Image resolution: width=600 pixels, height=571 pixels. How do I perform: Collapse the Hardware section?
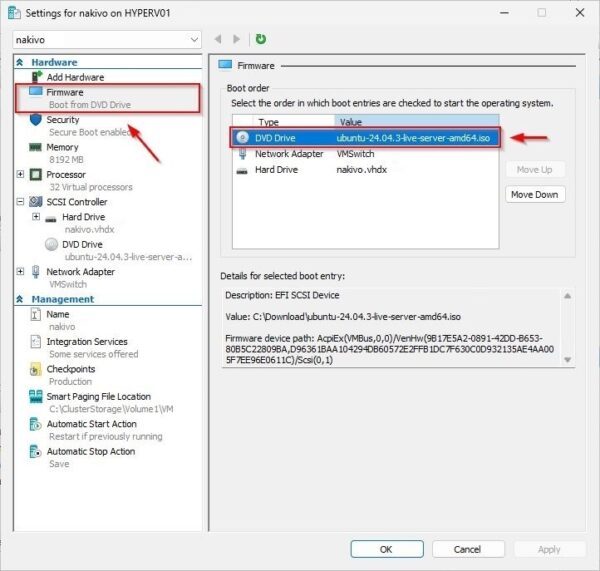[20, 62]
